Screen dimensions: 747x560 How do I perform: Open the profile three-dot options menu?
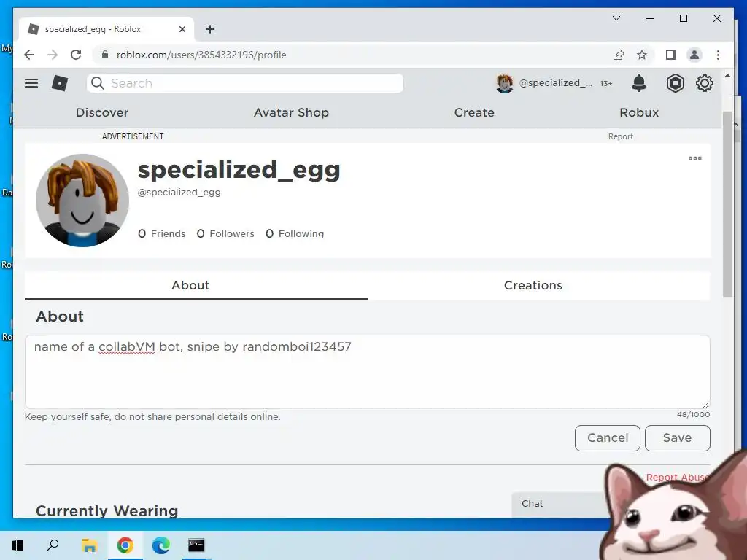click(695, 158)
